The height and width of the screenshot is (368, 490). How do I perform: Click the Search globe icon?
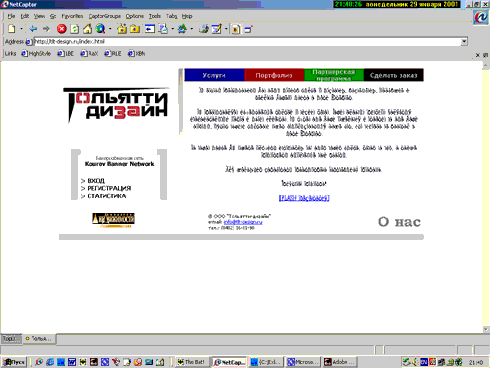pos(100,29)
